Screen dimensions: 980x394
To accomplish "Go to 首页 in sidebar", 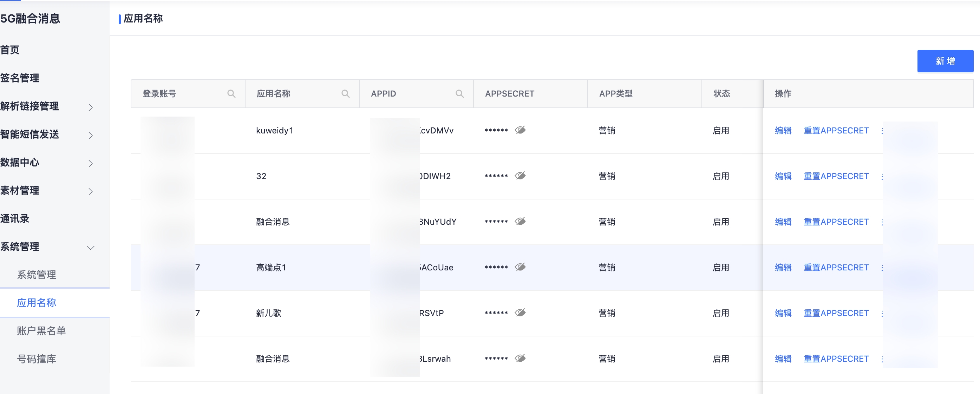I will tap(10, 50).
